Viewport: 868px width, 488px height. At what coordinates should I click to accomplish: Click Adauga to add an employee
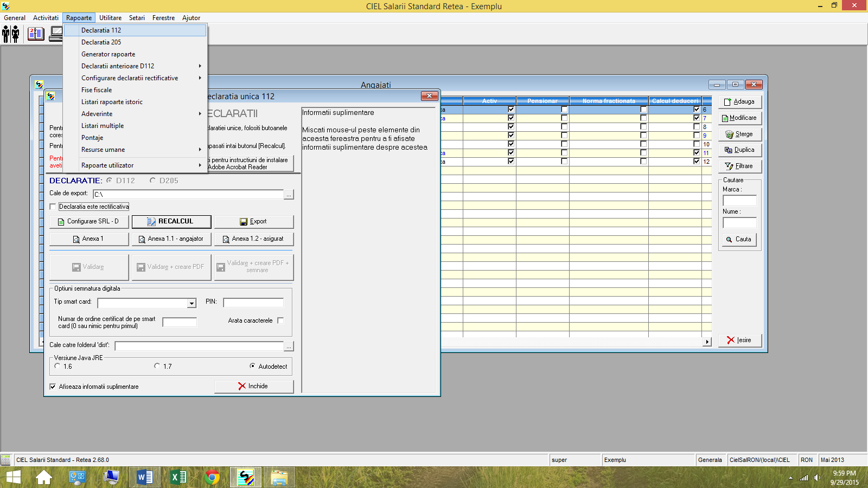(x=740, y=102)
